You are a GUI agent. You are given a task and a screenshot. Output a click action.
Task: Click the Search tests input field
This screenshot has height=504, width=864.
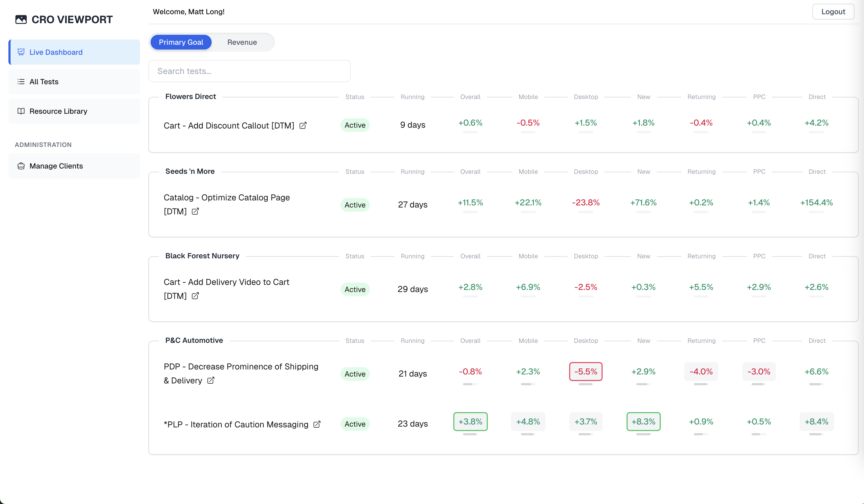(x=249, y=71)
